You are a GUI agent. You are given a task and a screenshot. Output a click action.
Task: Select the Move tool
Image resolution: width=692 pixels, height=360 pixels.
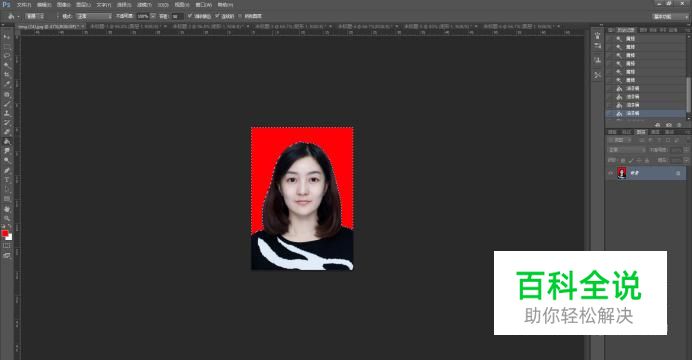tap(7, 37)
